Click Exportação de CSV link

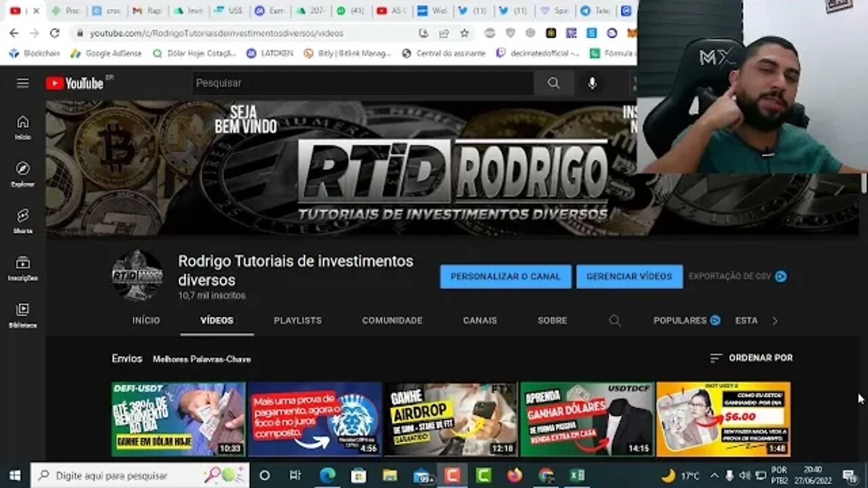pos(738,277)
